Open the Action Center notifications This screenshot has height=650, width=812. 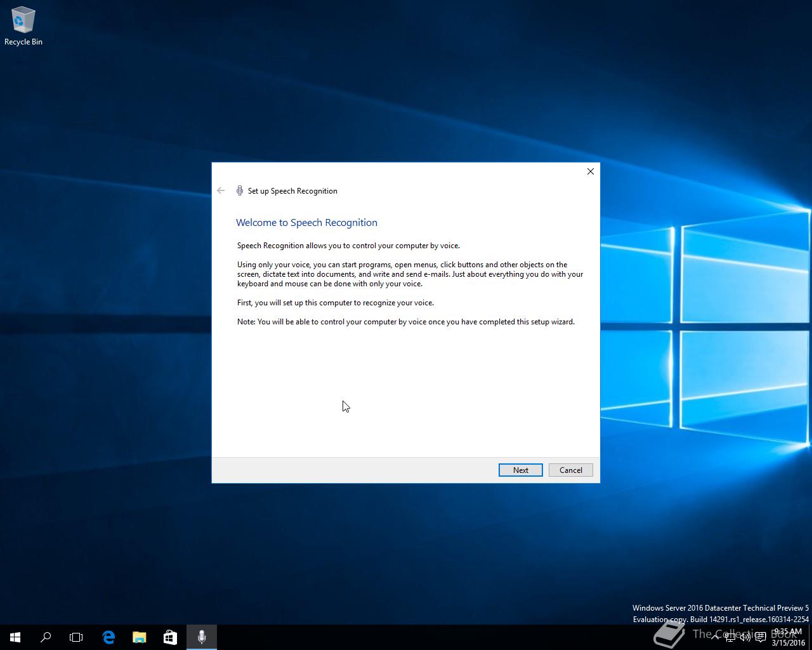pos(760,637)
